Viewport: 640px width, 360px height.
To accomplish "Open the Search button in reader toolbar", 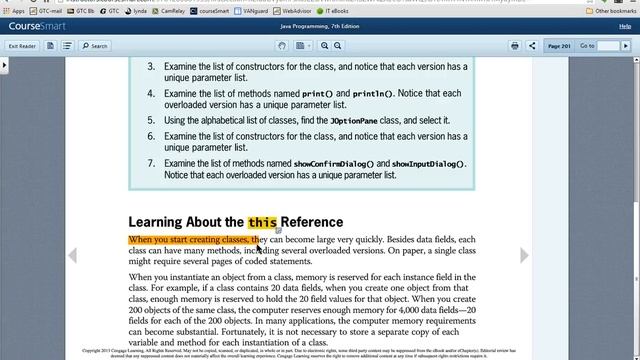I will 95,46.
